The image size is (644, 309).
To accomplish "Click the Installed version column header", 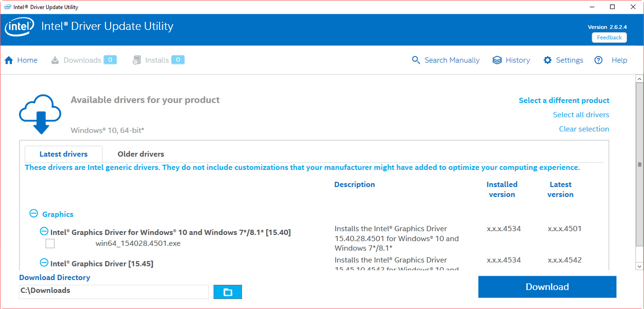I will 502,189.
